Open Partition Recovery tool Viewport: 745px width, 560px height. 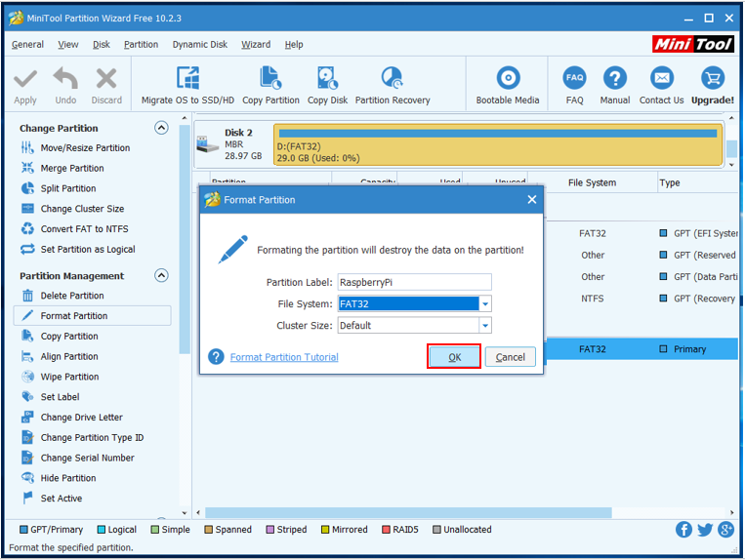[x=393, y=86]
